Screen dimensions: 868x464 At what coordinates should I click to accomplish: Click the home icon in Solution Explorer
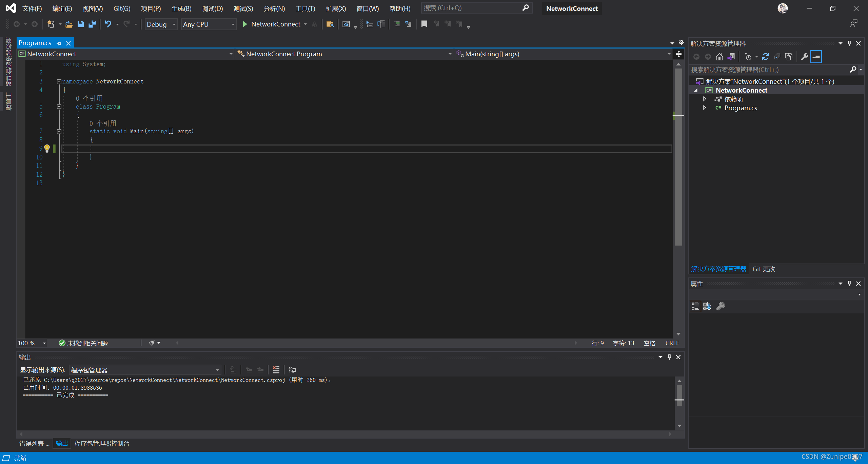(719, 57)
